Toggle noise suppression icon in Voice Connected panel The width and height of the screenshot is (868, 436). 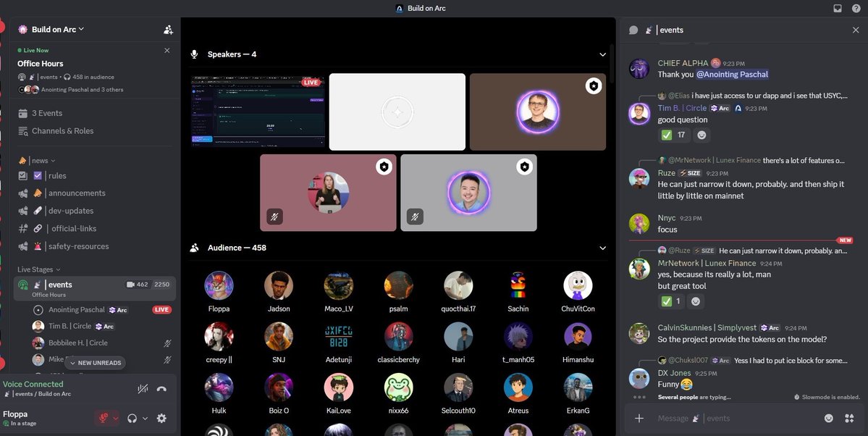143,389
